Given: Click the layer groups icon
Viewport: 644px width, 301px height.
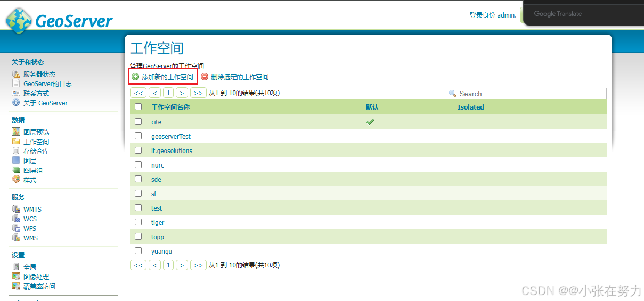Looking at the screenshot, I should pos(16,170).
